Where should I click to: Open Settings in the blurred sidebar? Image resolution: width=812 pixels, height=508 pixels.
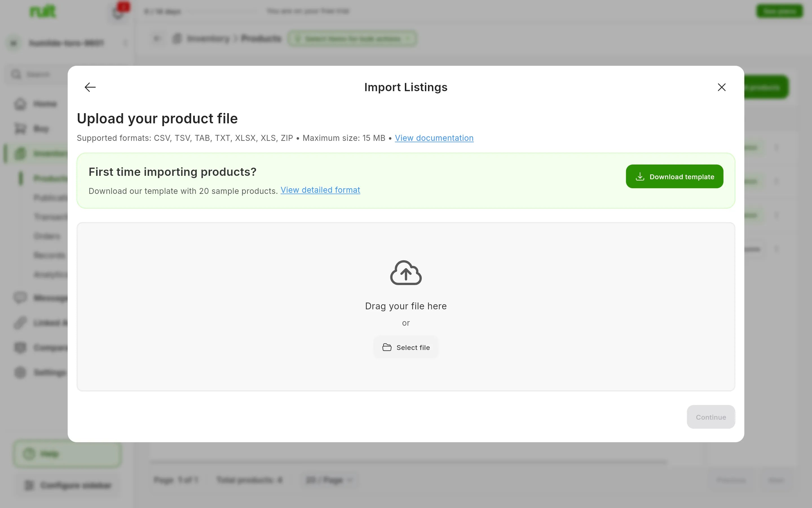point(40,372)
